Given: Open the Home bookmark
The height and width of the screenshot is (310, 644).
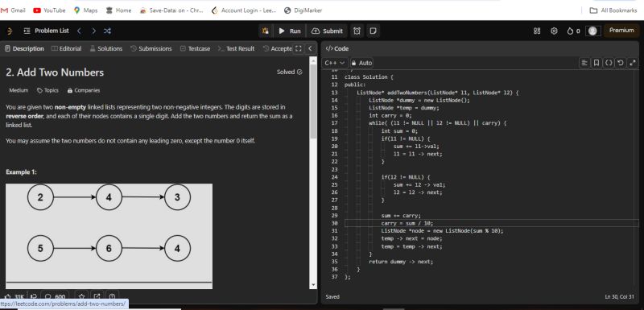Looking at the screenshot, I should tap(118, 10).
